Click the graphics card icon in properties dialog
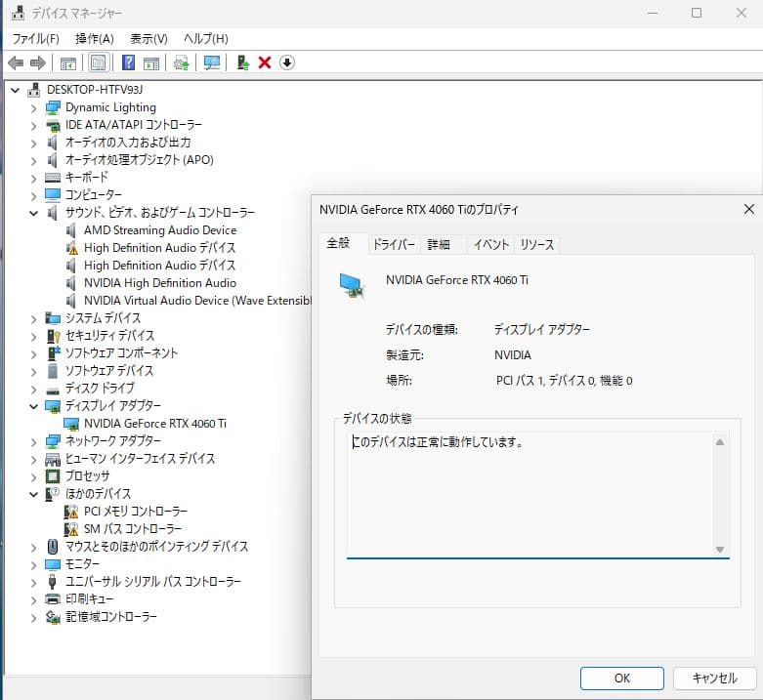 [352, 285]
